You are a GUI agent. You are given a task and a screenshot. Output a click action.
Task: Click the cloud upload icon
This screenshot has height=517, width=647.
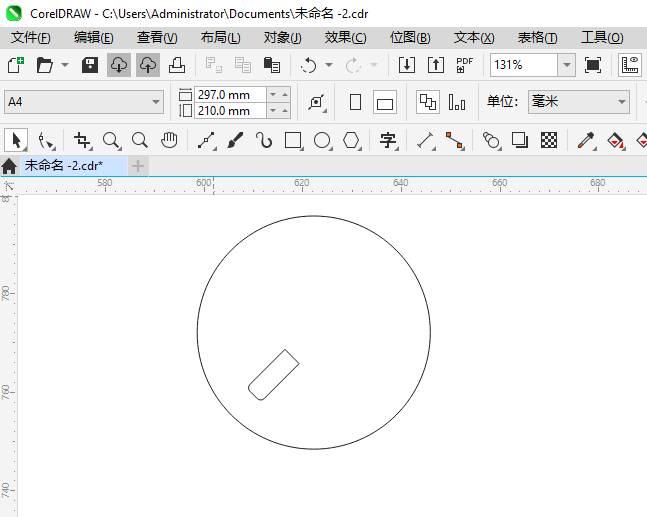pos(148,65)
